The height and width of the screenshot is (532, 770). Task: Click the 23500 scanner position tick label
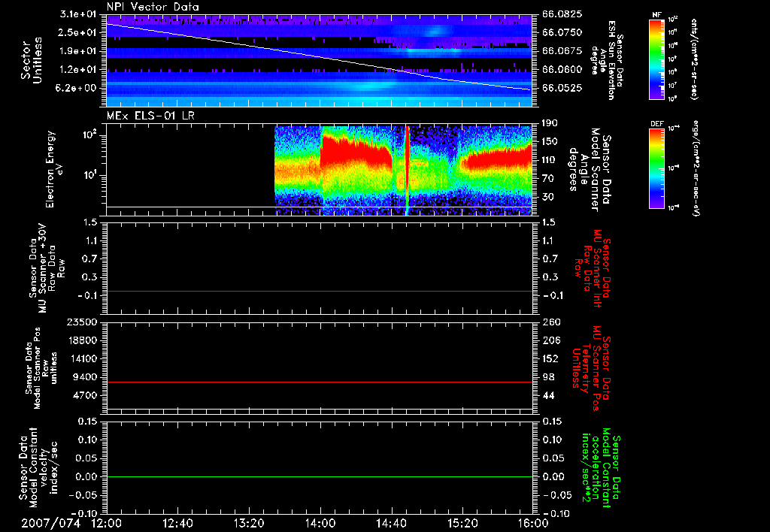[82, 322]
